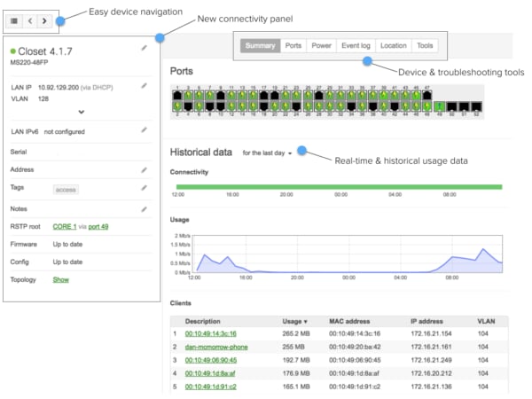Switch to the Ports tab
This screenshot has height=399, width=532.
pos(293,45)
